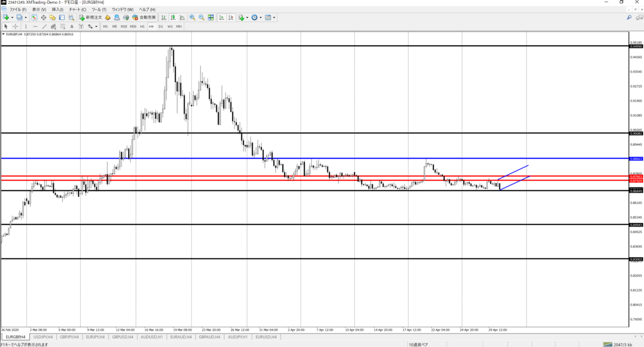The image size is (644, 347).
Task: Open the arrows objects dropdown
Action: point(96,26)
